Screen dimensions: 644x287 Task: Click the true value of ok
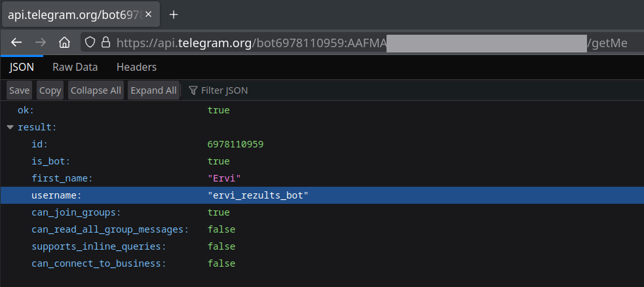(219, 111)
